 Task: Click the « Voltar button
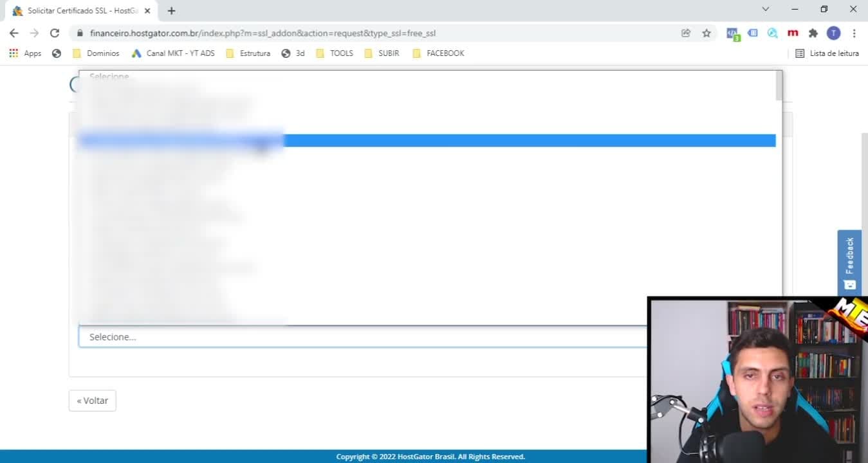[x=92, y=400]
